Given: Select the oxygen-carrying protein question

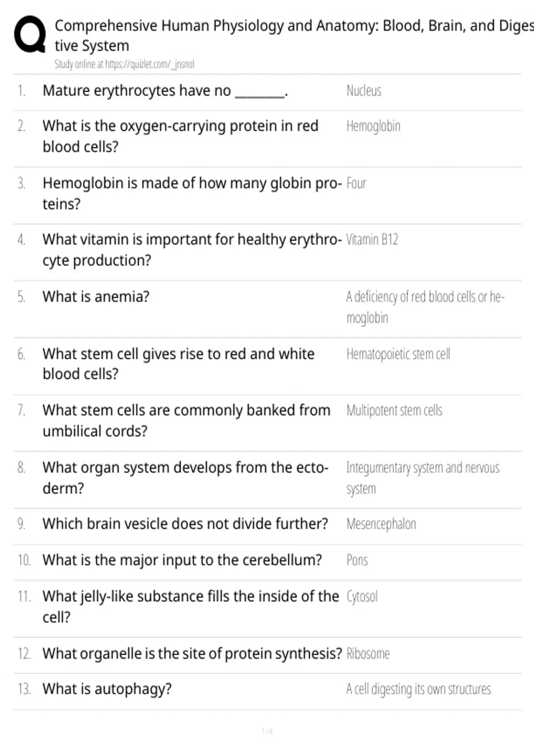Looking at the screenshot, I should click(x=180, y=136).
